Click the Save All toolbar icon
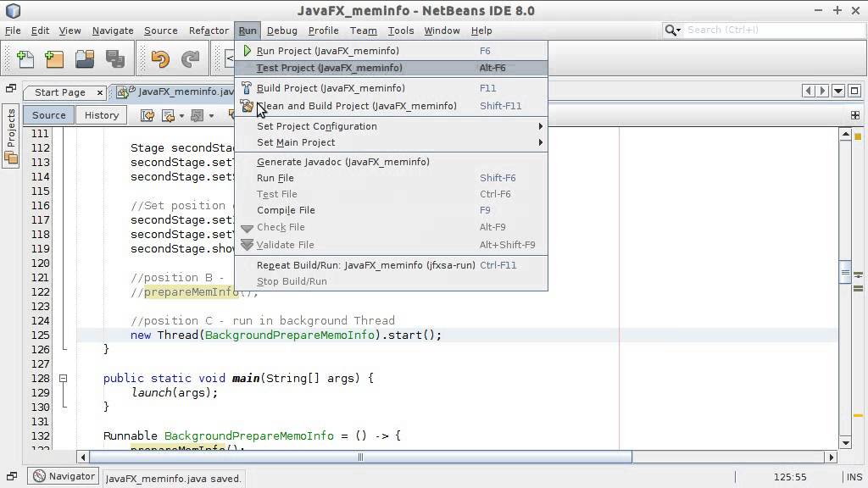 pyautogui.click(x=115, y=58)
